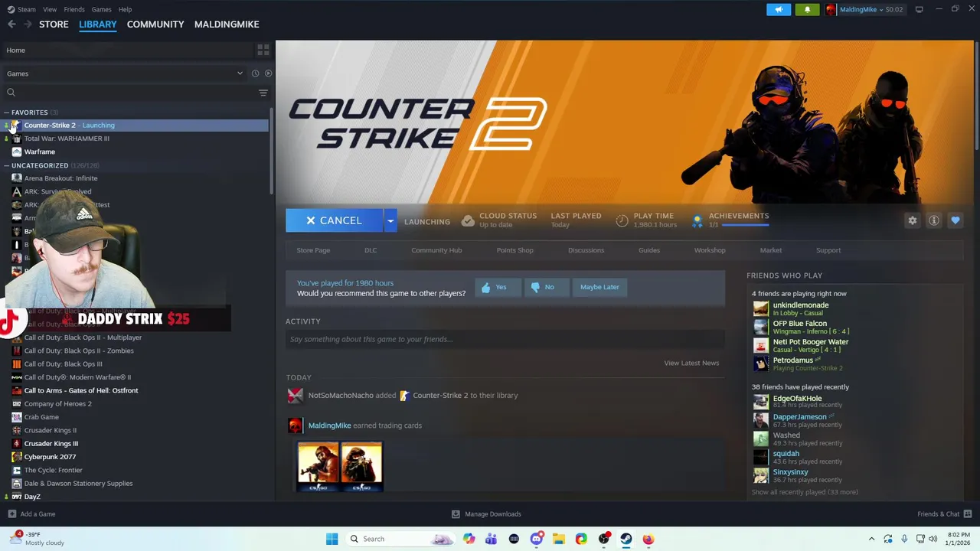Switch to the Community section
Viewport: 980px width, 551px height.
coord(155,24)
